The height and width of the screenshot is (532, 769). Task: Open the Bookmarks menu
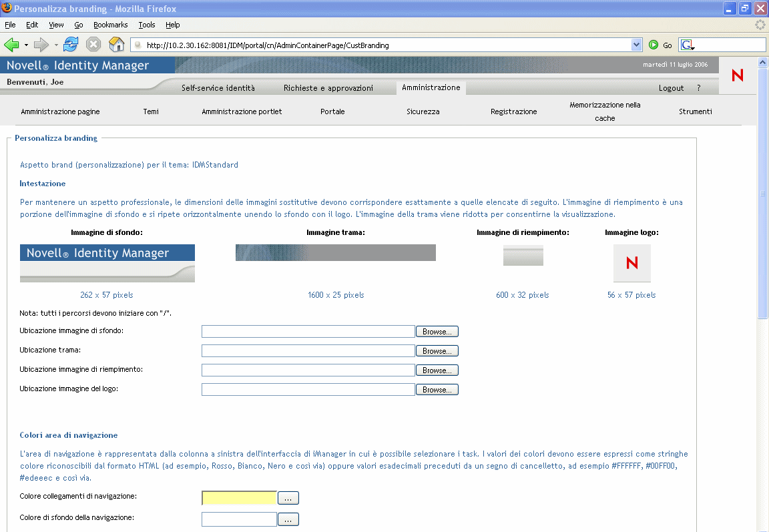[x=110, y=25]
